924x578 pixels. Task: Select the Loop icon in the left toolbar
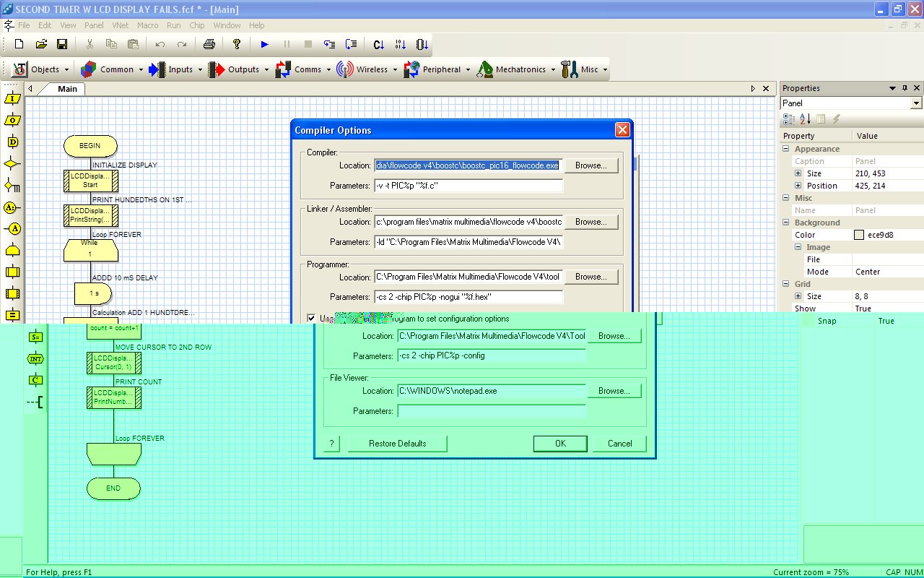(x=12, y=251)
